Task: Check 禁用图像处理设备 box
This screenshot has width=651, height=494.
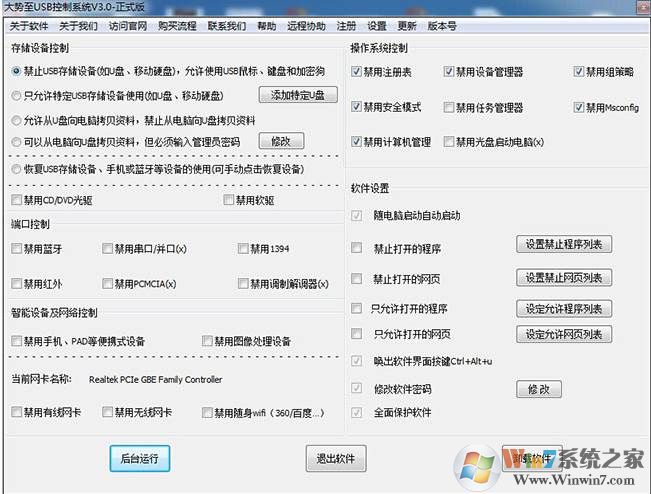Action: point(207,341)
